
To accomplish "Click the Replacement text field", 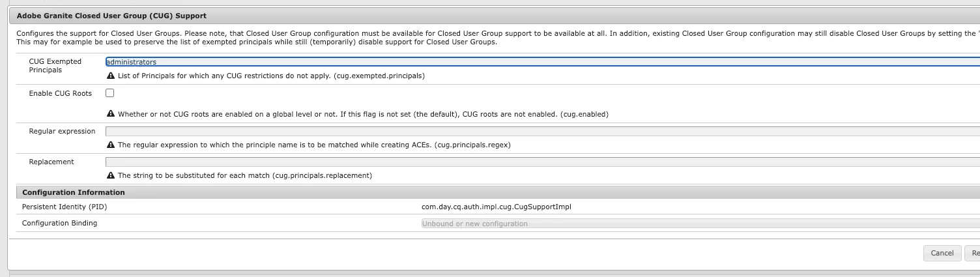I will coord(543,162).
